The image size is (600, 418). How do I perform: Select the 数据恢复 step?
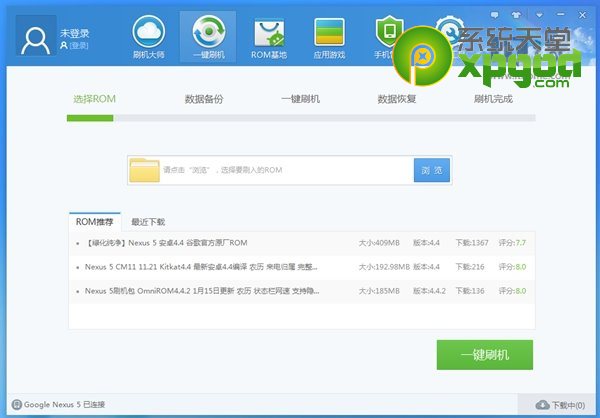tap(397, 99)
